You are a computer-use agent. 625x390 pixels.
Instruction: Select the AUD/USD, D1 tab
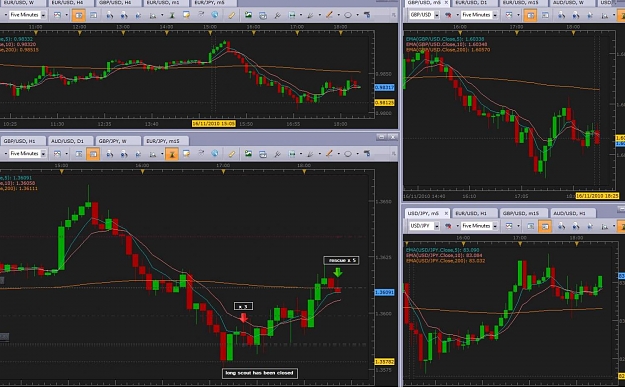pos(70,141)
